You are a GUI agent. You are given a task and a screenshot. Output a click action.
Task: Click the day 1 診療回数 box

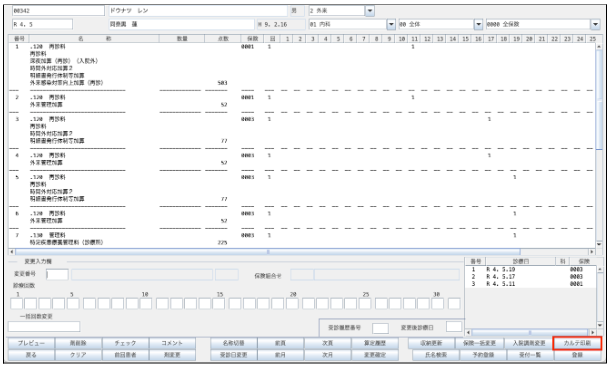[x=17, y=303]
